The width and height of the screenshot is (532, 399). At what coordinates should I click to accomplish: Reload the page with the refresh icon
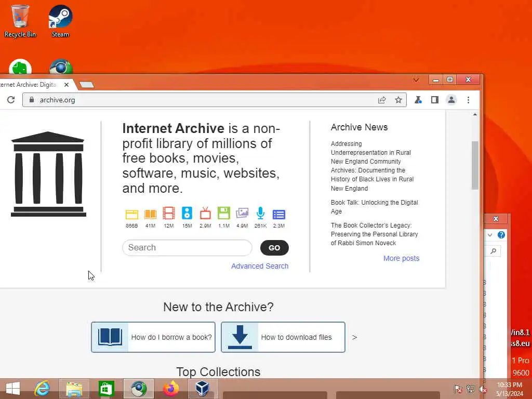11,100
